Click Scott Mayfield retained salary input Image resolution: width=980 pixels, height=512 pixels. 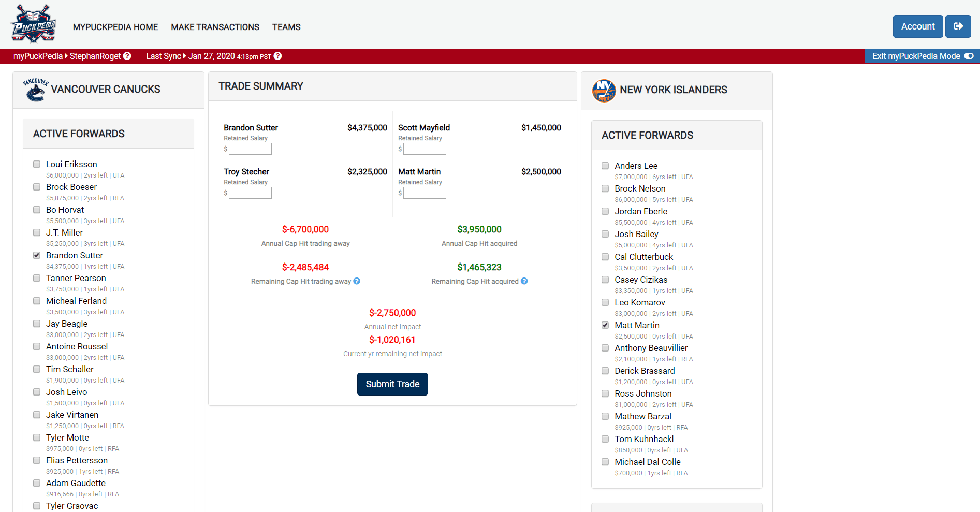[425, 149]
